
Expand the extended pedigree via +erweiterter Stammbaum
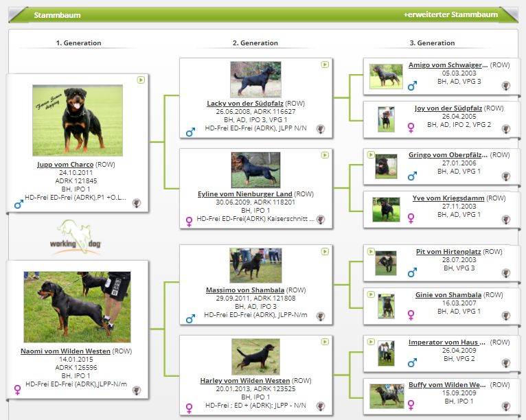450,14
